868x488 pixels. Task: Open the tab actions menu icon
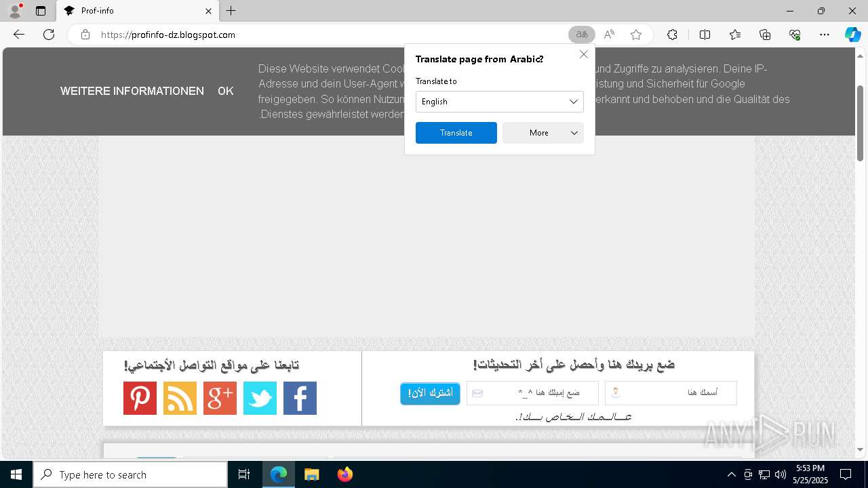tap(41, 11)
